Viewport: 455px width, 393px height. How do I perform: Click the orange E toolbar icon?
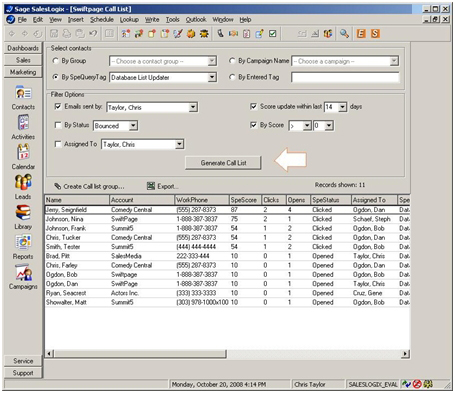[x=361, y=33]
